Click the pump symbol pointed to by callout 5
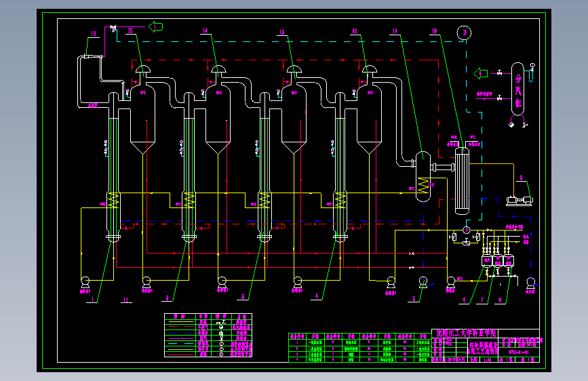 click(423, 281)
